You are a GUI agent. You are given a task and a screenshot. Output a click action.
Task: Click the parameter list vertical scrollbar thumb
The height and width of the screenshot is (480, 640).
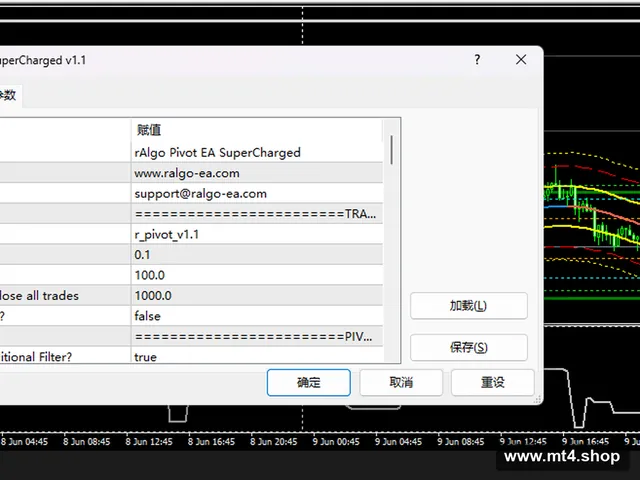(391, 150)
